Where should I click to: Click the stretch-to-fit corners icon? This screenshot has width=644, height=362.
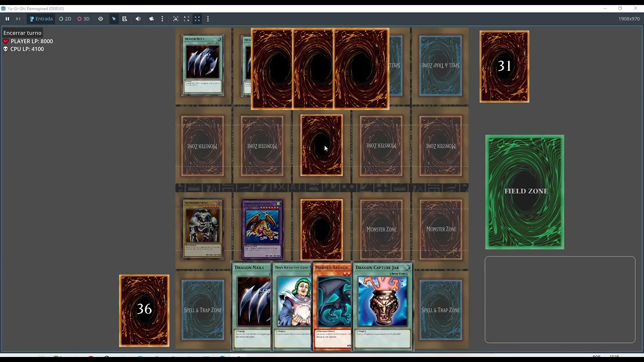(186, 19)
